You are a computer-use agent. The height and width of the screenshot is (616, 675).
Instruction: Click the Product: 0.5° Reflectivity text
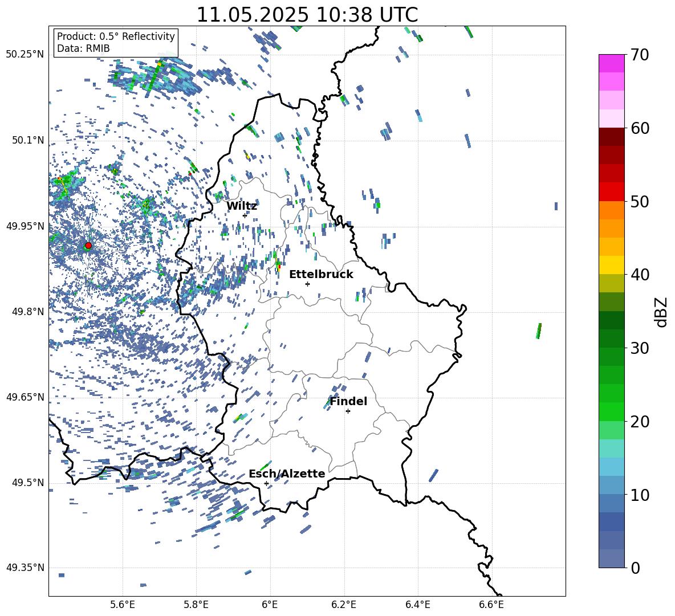116,36
